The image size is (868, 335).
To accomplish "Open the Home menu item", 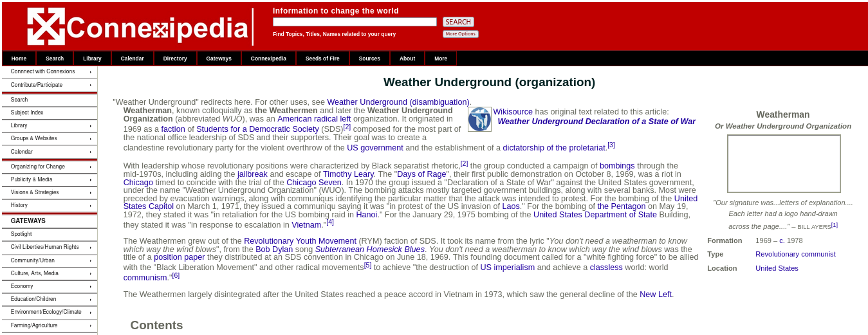I will coord(19,59).
